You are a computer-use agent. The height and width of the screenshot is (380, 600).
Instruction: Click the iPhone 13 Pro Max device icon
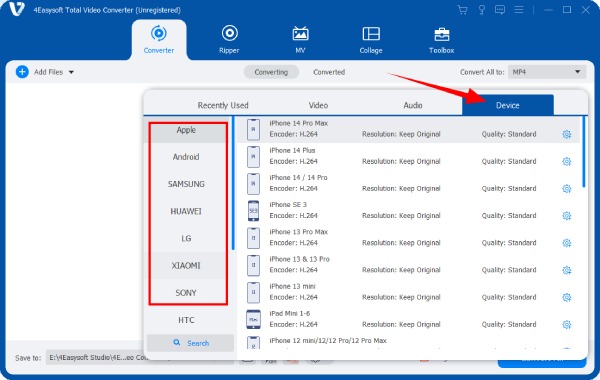[253, 238]
